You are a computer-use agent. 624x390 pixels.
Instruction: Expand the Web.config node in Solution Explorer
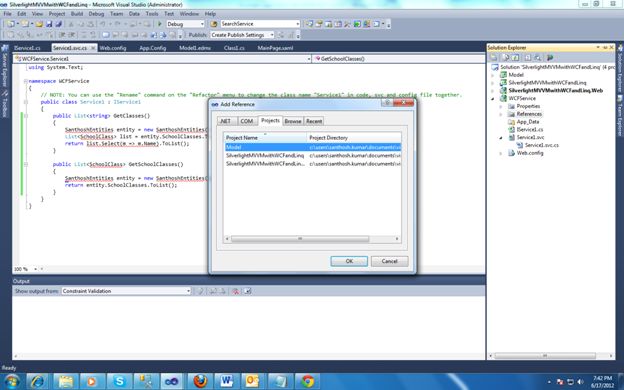click(501, 153)
